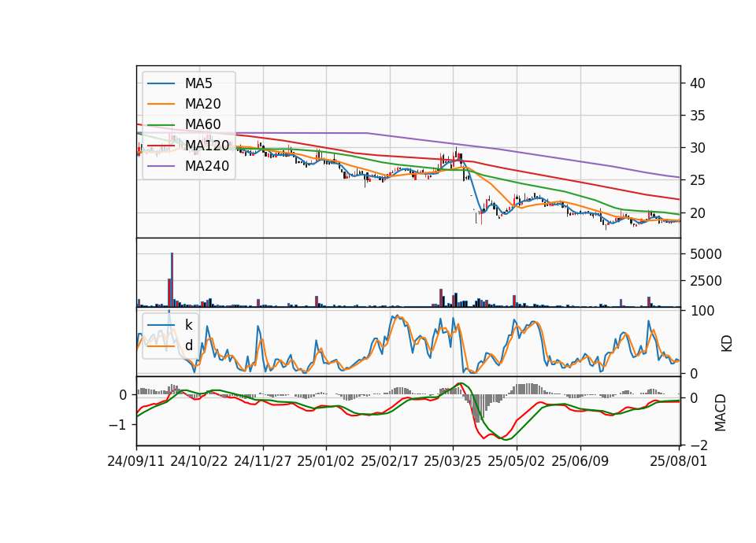This screenshot has width=756, height=543.
Task: Click the d legend label in KD panel
Action: pos(188,345)
